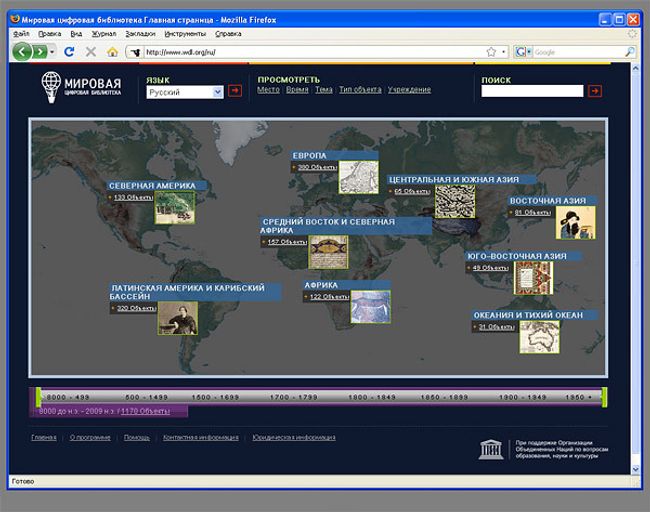Click the left green timeline slider handle

pos(39,397)
